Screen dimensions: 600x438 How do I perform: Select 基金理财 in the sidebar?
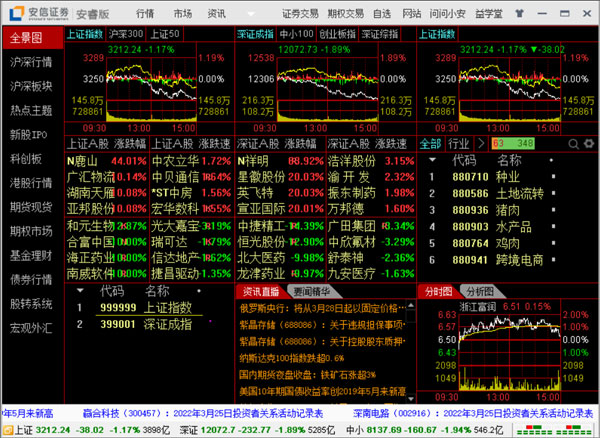[31, 256]
